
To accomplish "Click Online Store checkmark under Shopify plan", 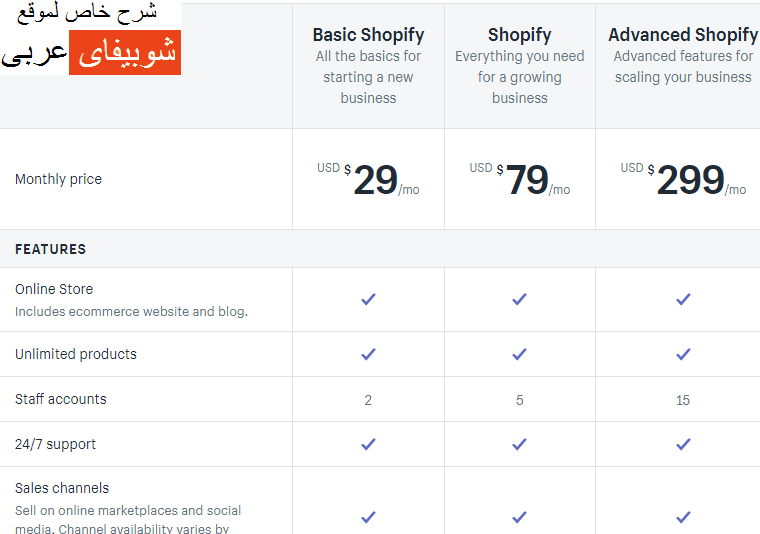I will pyautogui.click(x=519, y=299).
